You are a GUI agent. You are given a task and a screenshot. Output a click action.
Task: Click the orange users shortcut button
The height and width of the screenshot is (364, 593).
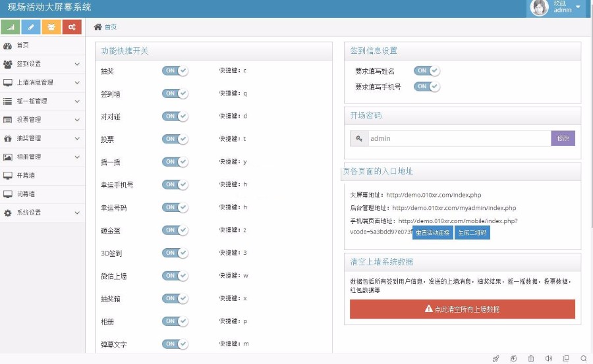[51, 27]
